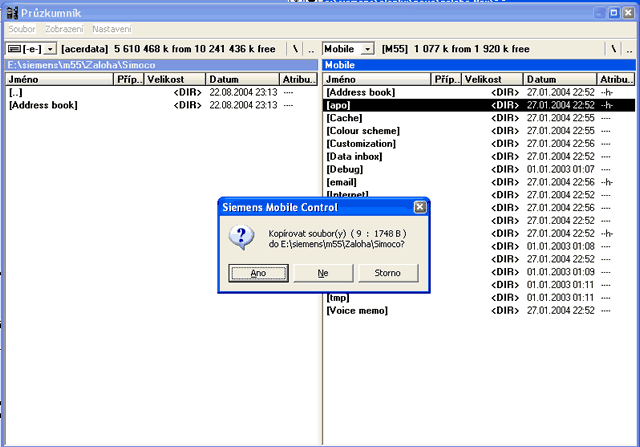Click the [acerdata] drive label
This screenshot has height=447, width=640.
point(84,49)
